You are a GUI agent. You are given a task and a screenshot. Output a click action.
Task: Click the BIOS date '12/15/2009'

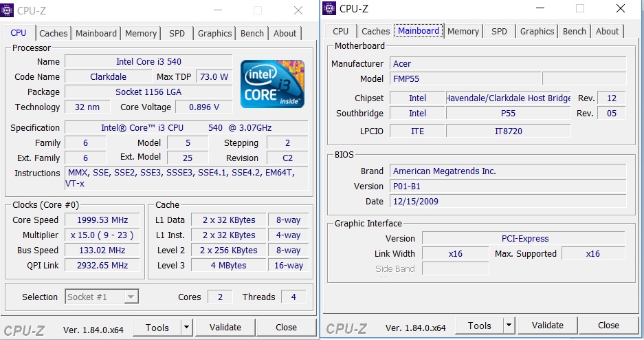tap(508, 202)
